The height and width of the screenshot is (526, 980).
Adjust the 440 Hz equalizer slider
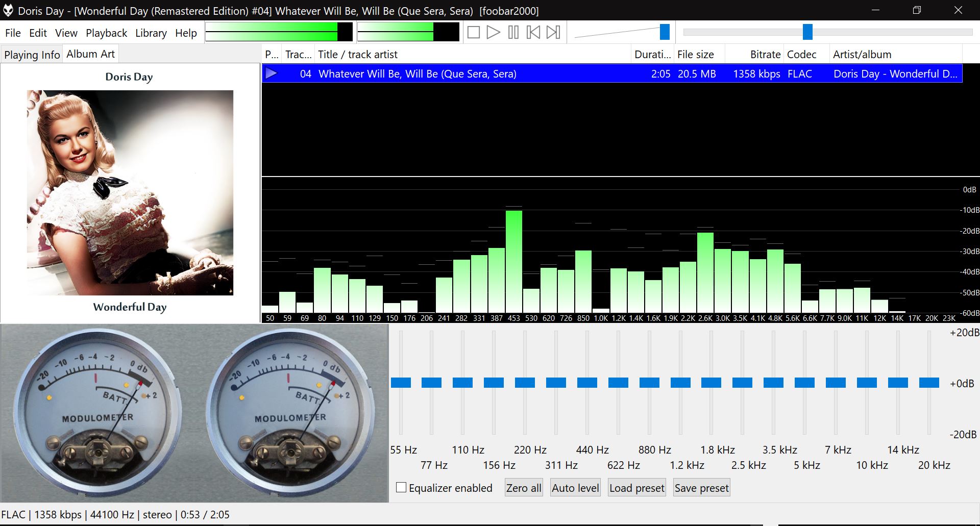click(x=587, y=383)
